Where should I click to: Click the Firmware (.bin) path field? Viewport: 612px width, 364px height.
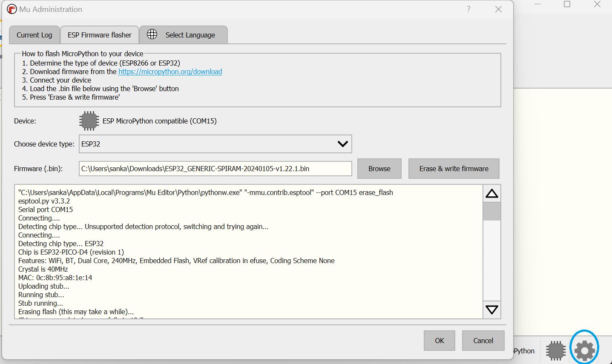215,169
